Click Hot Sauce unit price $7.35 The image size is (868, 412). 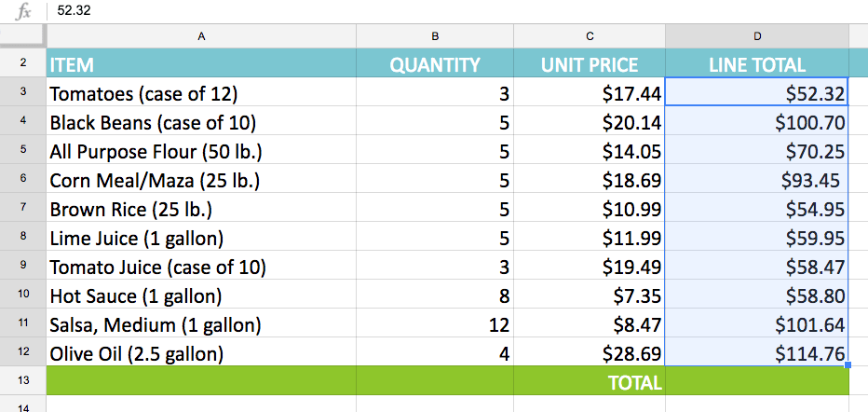[589, 295]
